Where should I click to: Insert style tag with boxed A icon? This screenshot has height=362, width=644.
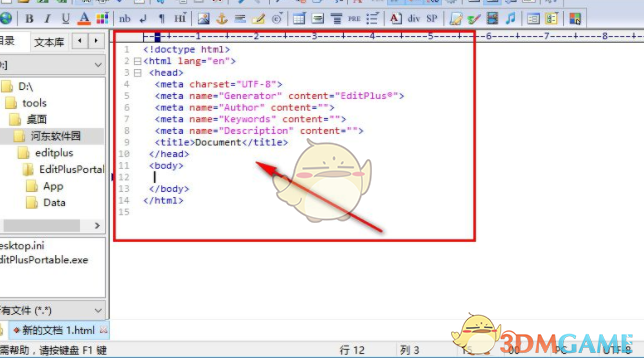396,18
